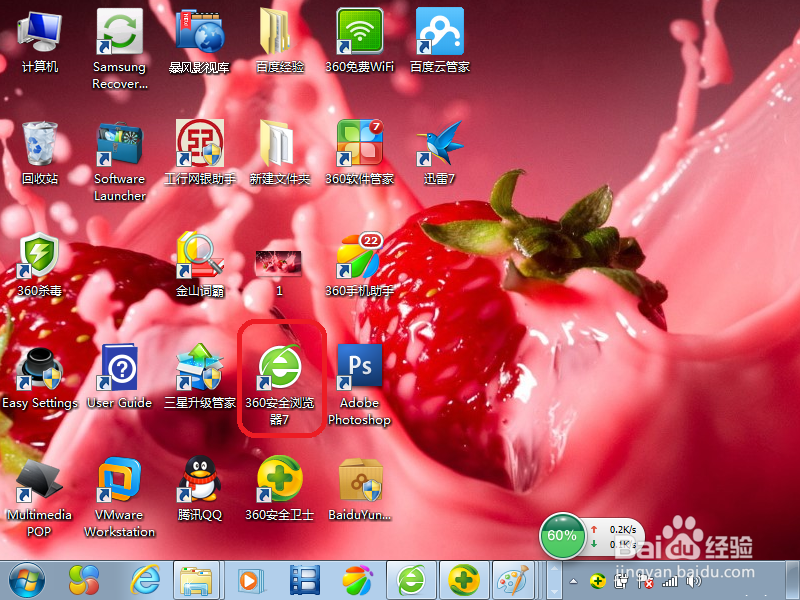Launch 360免费WiFi
Image resolution: width=800 pixels, height=600 pixels.
click(360, 42)
